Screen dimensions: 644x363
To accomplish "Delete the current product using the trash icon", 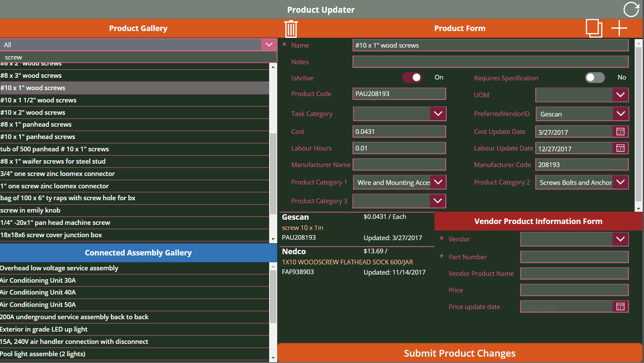I will (x=290, y=28).
